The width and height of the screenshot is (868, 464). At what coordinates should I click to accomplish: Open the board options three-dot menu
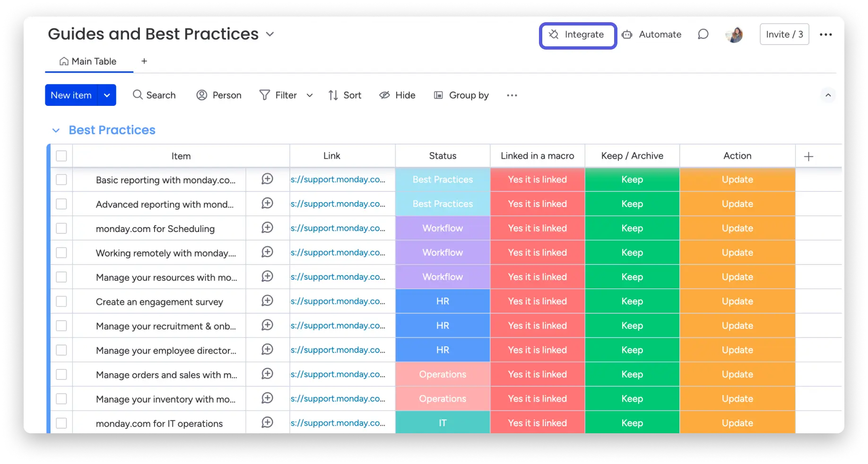point(826,34)
